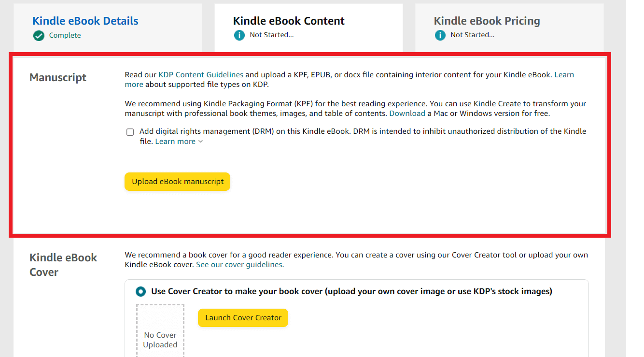Click the Kindle eBook Cover section label

pyautogui.click(x=63, y=264)
